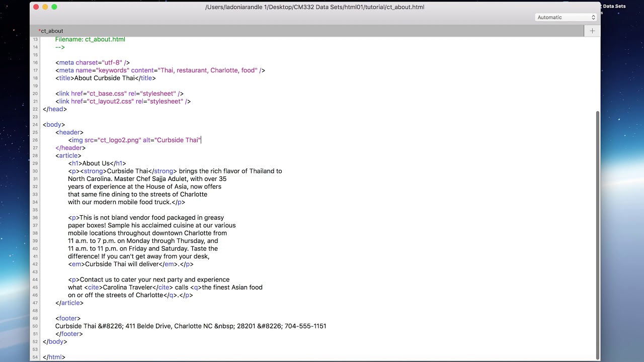Click 'difference! If you can't get away' line
Viewport: 644px width, 362px height.
click(139, 256)
